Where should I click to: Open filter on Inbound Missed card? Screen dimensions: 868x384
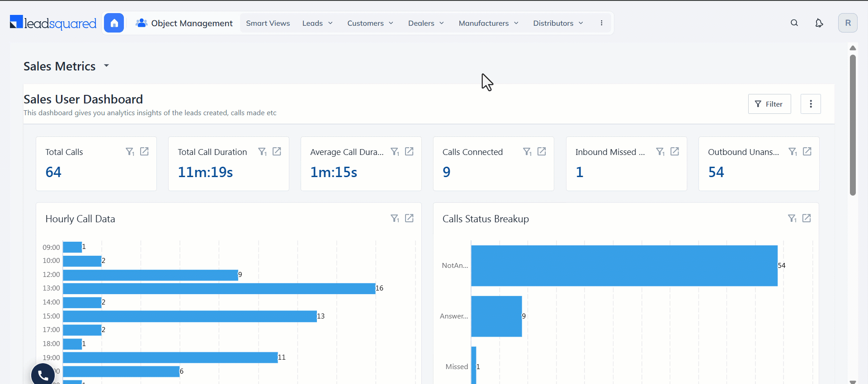[x=660, y=152]
